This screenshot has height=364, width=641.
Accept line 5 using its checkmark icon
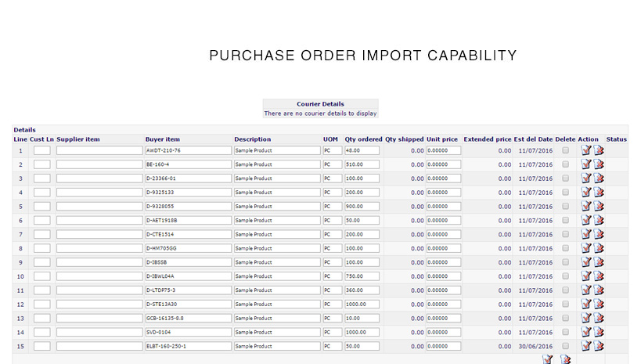coord(585,206)
